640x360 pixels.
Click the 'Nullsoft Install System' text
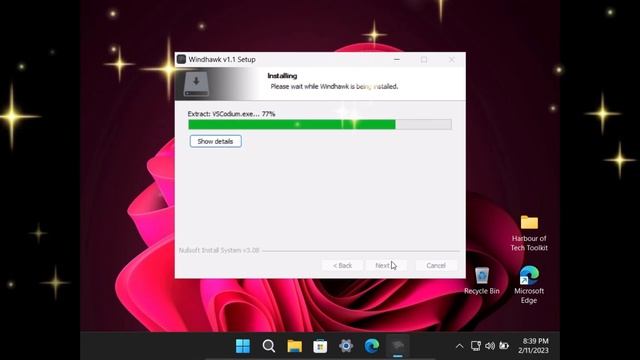click(x=219, y=250)
